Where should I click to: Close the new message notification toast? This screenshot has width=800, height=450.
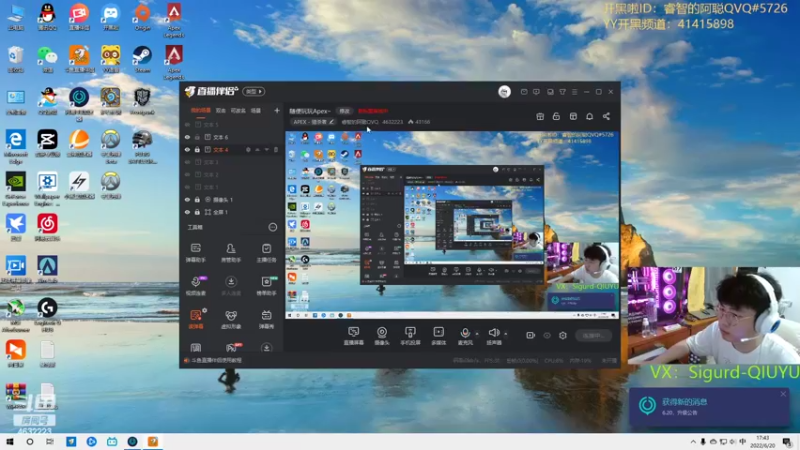pyautogui.click(x=783, y=394)
